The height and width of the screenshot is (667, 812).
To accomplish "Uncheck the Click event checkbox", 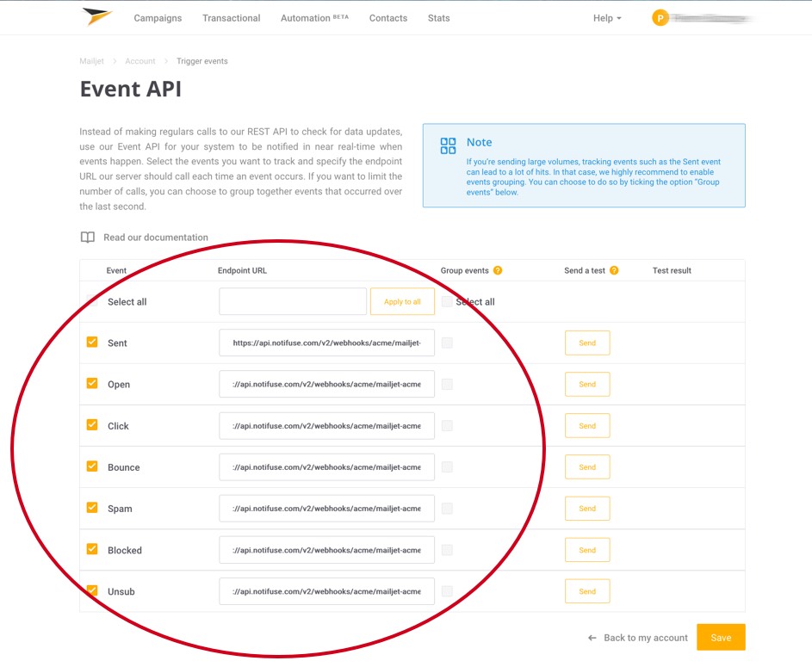I will pos(91,425).
